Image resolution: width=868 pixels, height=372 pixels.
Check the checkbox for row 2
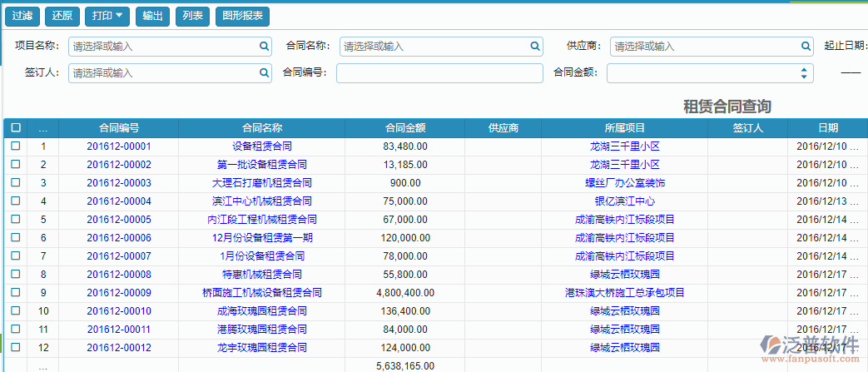click(x=16, y=165)
